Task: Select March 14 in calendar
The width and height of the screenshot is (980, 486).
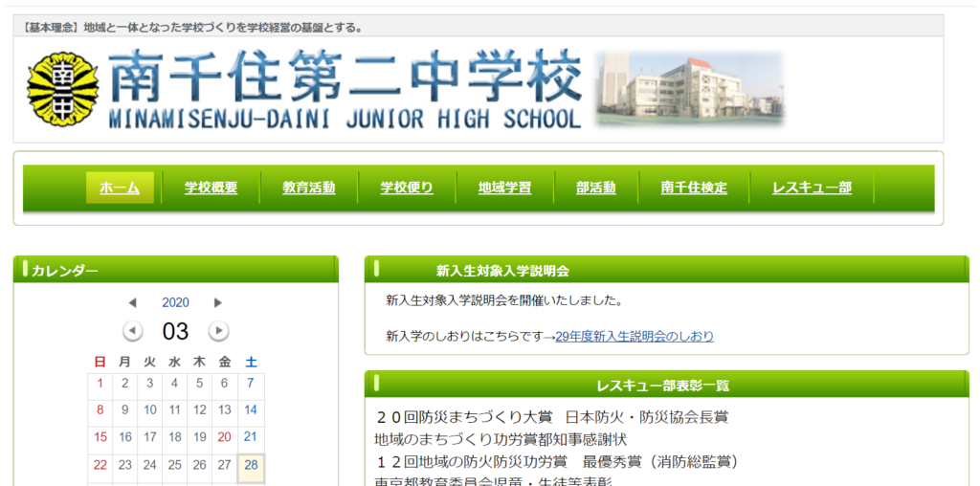Action: (x=251, y=410)
